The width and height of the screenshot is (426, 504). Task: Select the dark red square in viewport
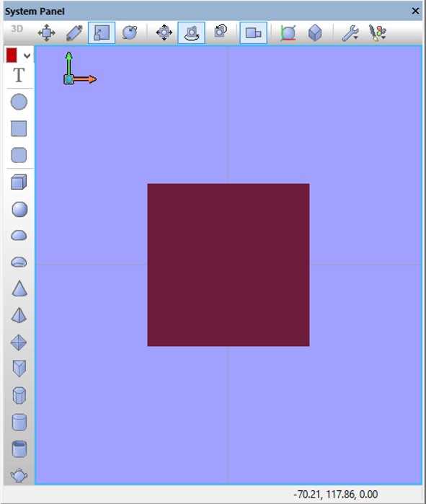228,265
